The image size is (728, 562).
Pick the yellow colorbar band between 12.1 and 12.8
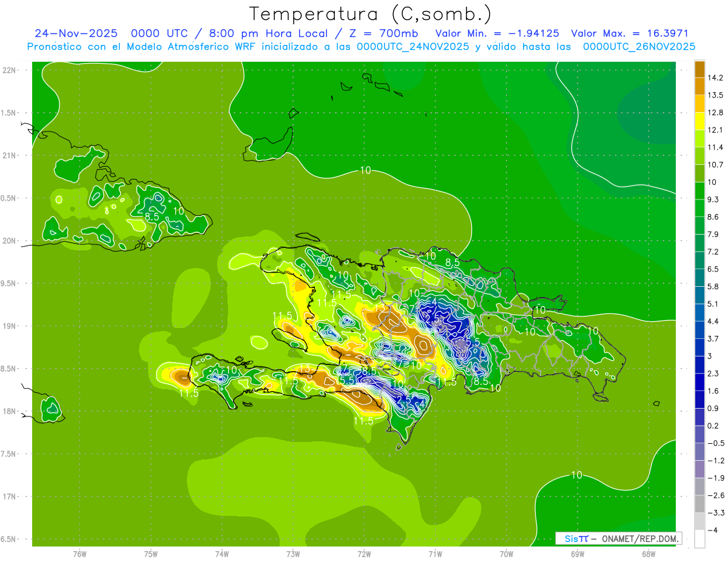click(699, 121)
